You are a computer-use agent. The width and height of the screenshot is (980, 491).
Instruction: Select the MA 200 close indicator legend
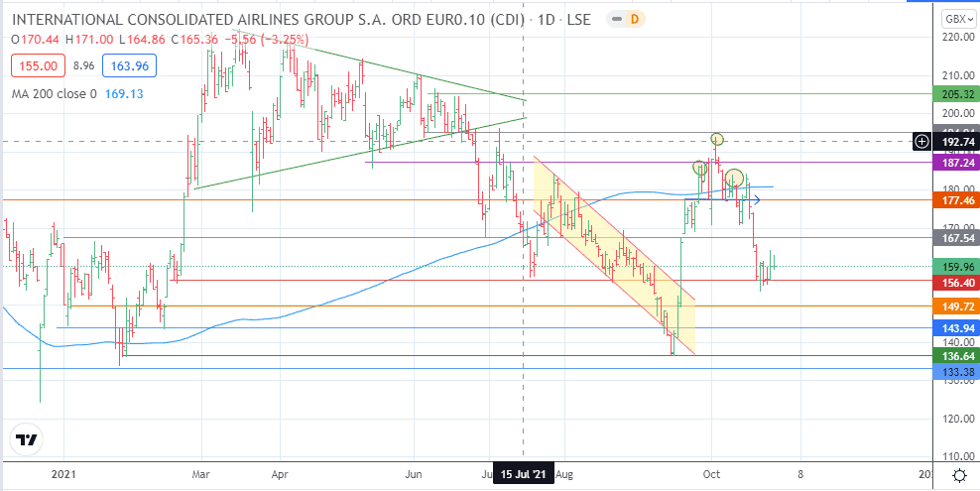55,94
